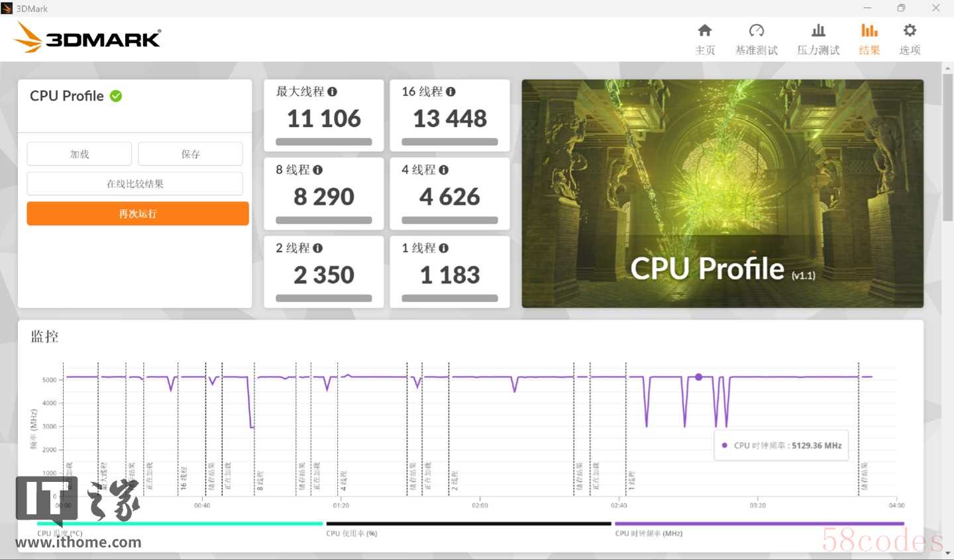Switch to the Results (结果) tab
Image resolution: width=954 pixels, height=560 pixels.
pyautogui.click(x=869, y=39)
